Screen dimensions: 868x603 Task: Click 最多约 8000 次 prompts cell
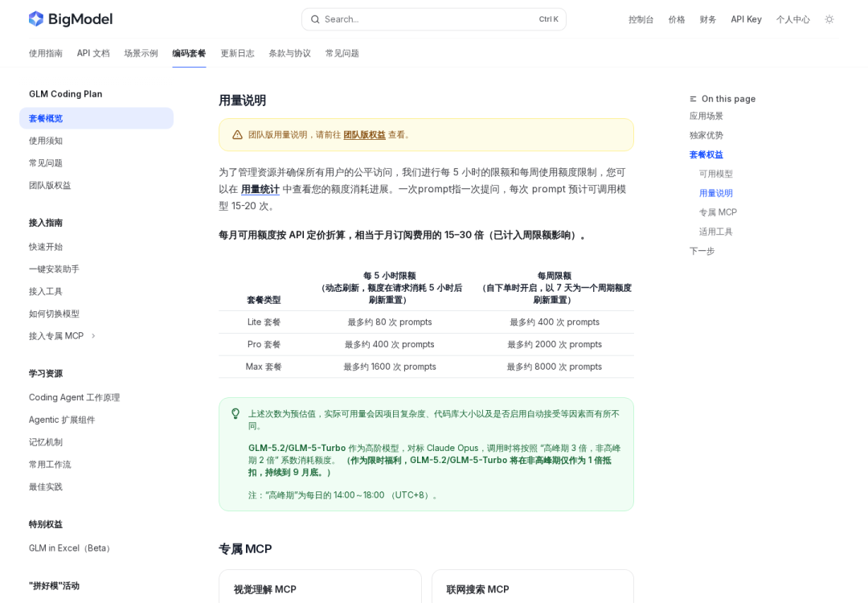click(554, 367)
